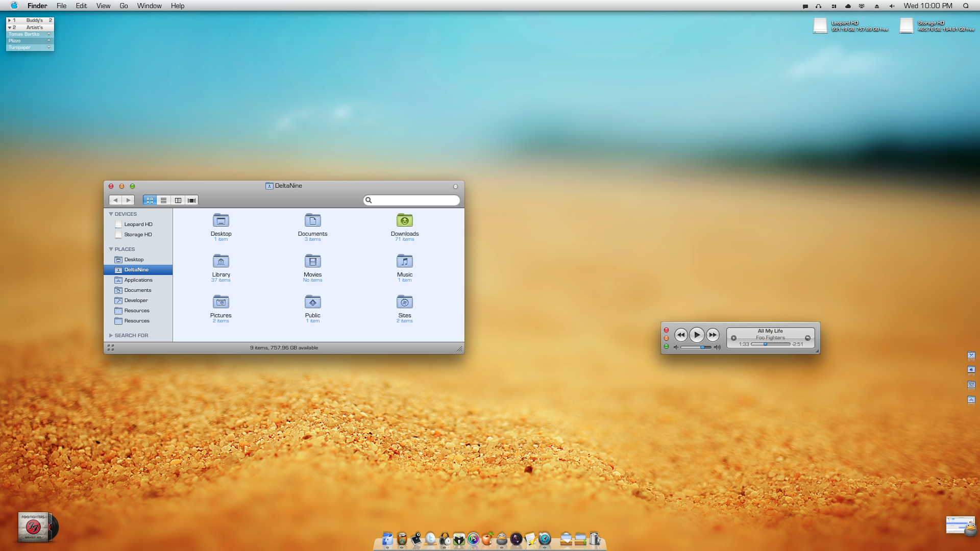
Task: Open the Music folder icon
Action: 405,261
